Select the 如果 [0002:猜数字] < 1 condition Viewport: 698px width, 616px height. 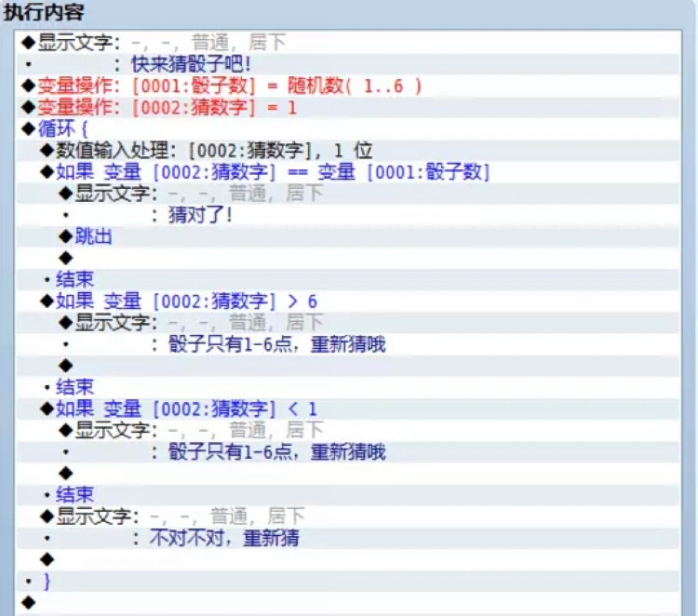click(347, 408)
